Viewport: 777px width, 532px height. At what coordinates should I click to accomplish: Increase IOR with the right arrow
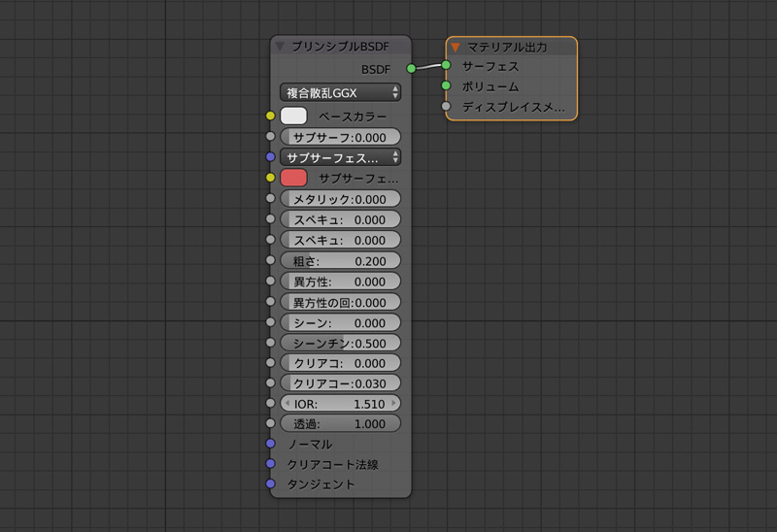point(393,403)
